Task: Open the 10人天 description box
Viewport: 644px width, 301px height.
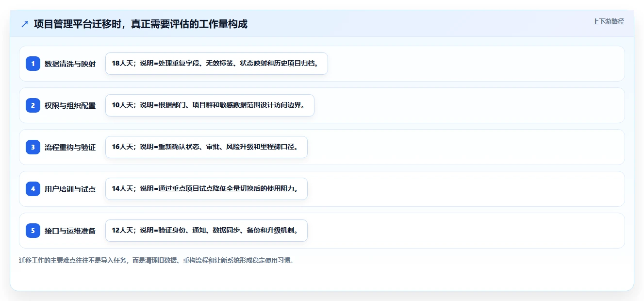Action: tap(210, 105)
